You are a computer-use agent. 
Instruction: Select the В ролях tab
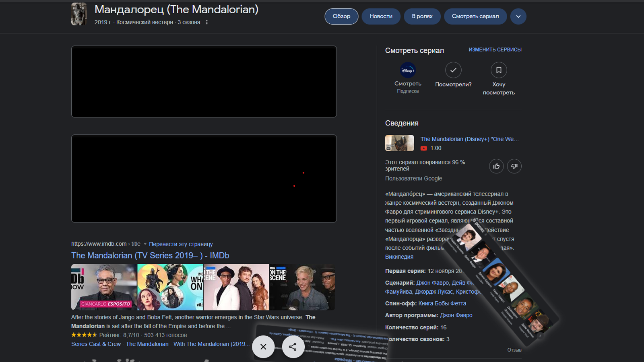(x=422, y=16)
